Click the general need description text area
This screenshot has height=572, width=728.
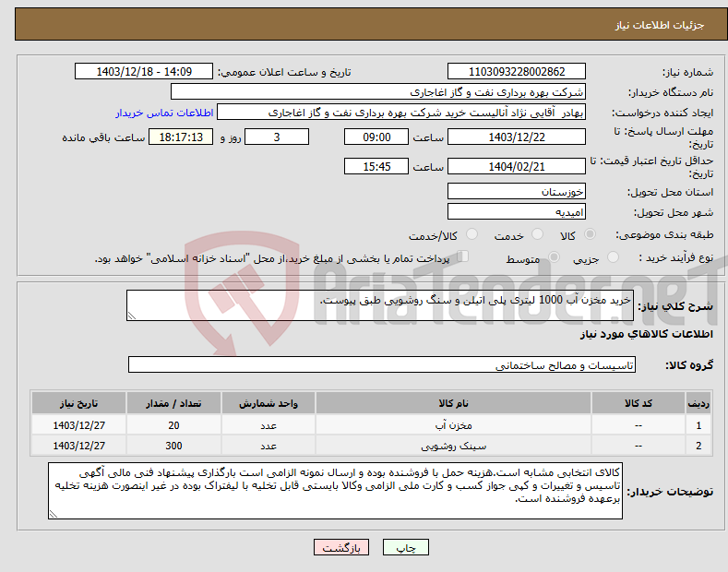click(x=380, y=305)
